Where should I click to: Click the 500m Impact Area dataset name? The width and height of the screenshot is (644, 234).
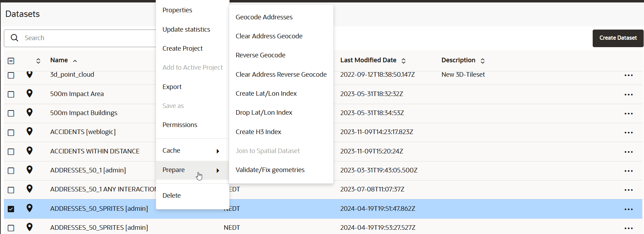click(77, 94)
